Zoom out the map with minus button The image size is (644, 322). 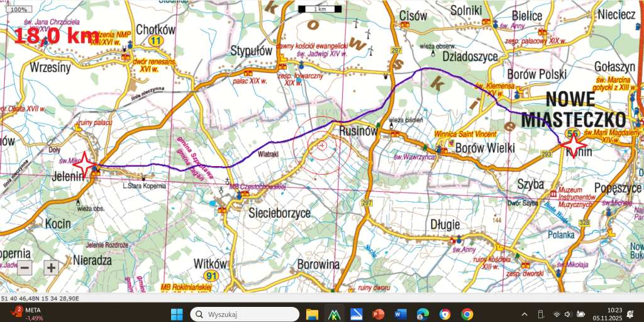point(25,268)
